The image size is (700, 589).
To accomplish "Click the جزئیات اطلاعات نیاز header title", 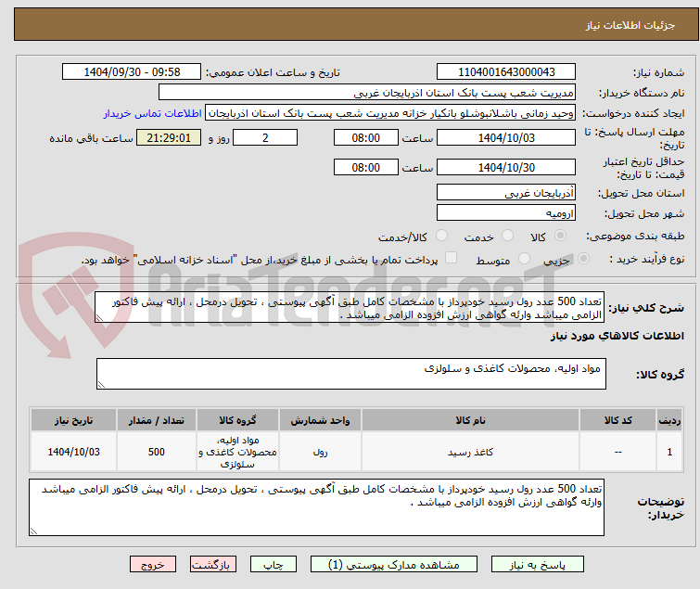I will coord(630,25).
